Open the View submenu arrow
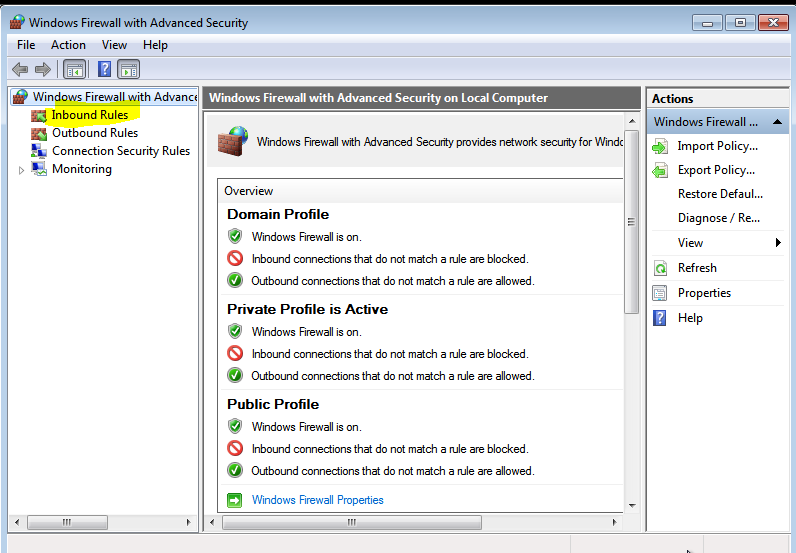The height and width of the screenshot is (553, 796). coord(778,242)
